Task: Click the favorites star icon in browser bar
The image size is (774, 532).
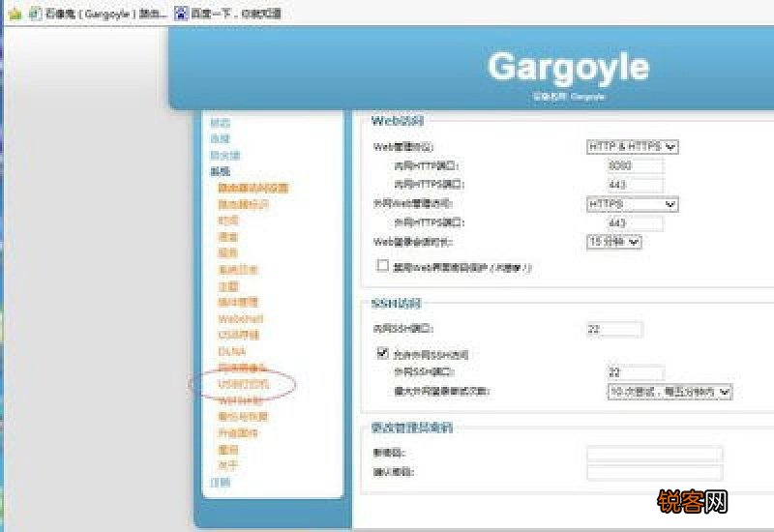Action: pos(15,14)
